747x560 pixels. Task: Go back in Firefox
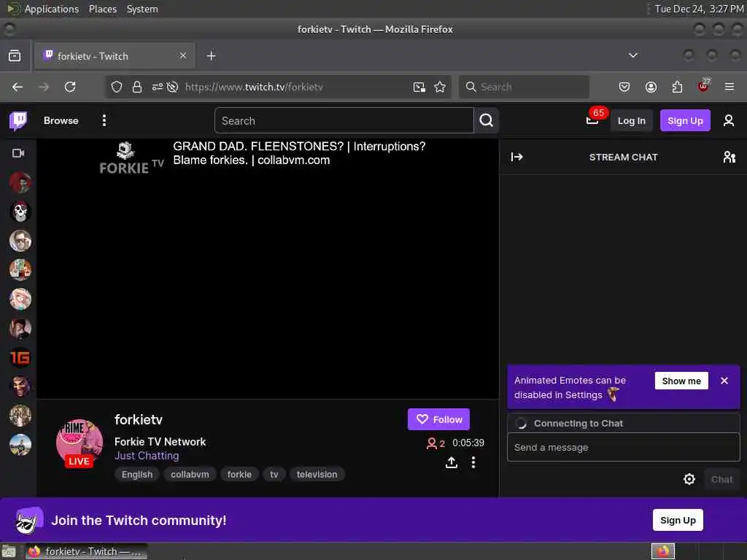18,87
